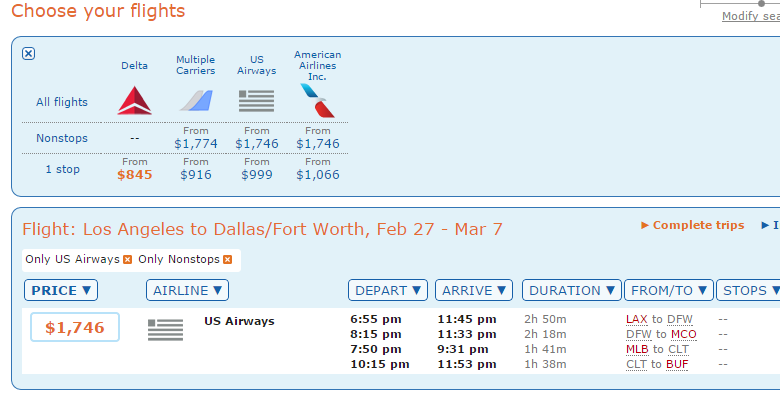
Task: Click the $1,746 price button
Action: (75, 327)
